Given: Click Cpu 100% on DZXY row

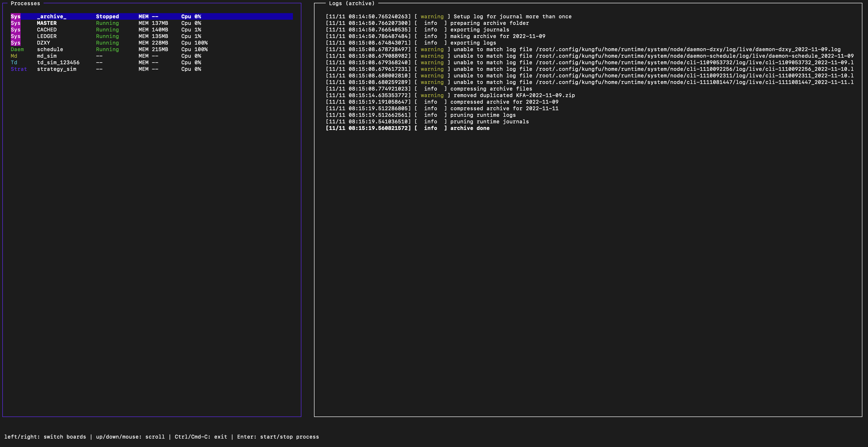Looking at the screenshot, I should pyautogui.click(x=195, y=43).
